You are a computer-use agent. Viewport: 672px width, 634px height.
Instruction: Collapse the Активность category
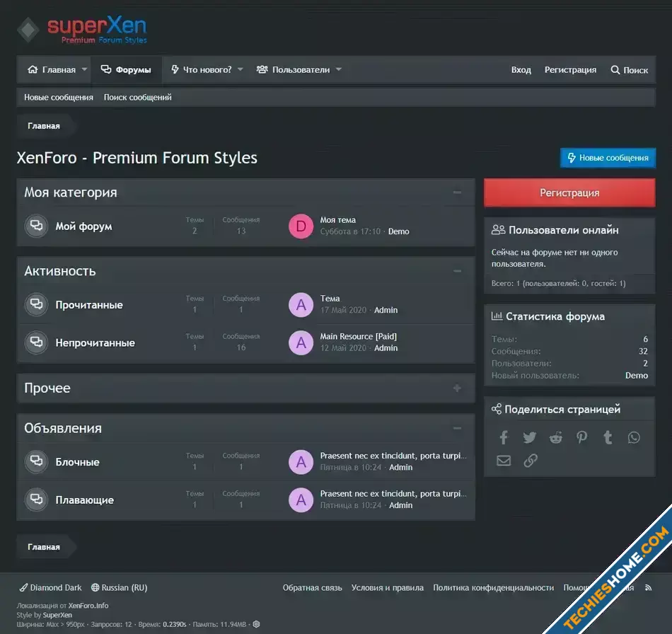(457, 271)
